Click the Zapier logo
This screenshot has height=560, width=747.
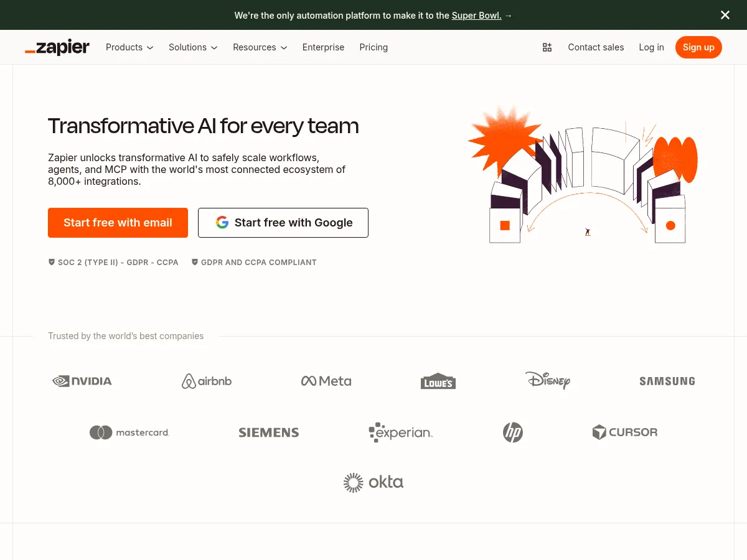(57, 47)
